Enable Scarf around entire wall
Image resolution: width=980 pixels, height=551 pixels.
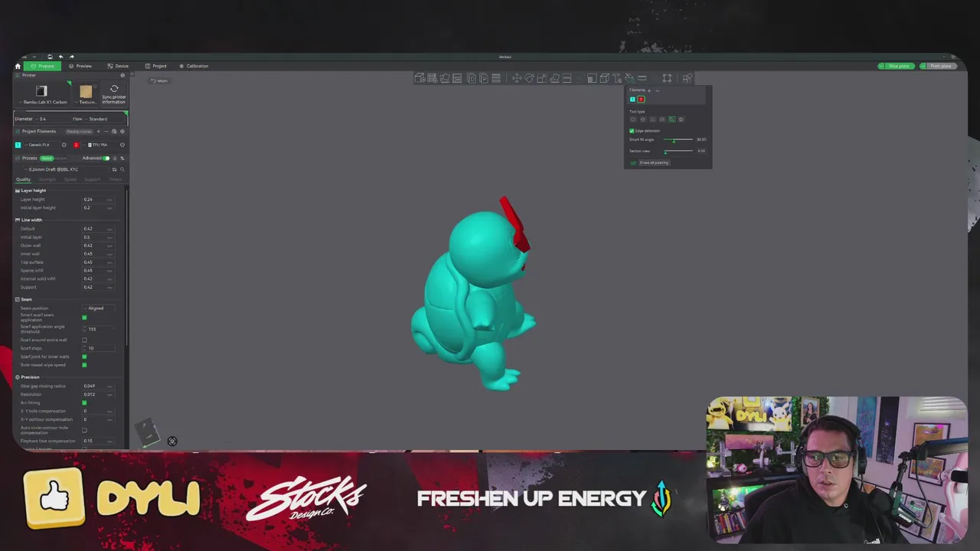coord(84,340)
